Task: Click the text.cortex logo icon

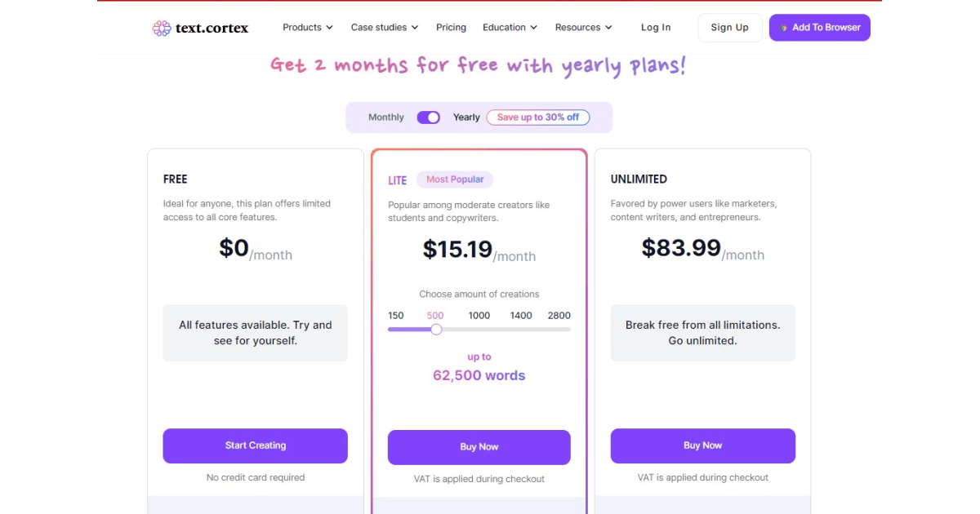Action: [161, 27]
